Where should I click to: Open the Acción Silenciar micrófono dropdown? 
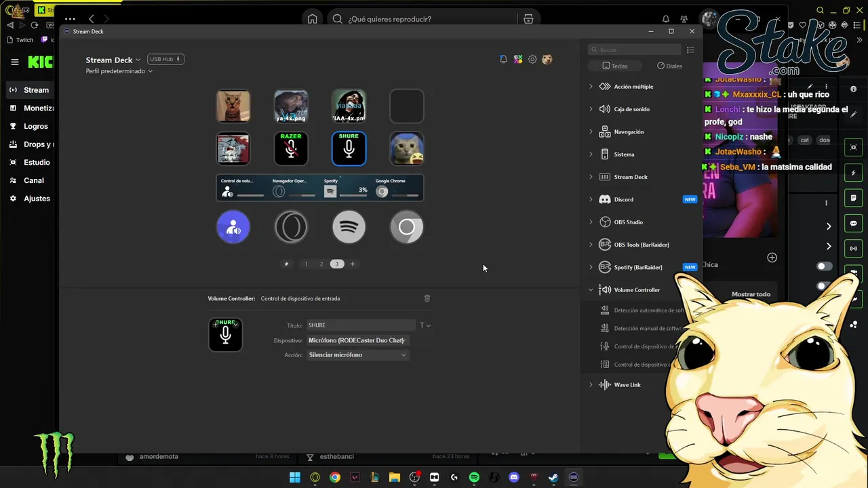357,355
